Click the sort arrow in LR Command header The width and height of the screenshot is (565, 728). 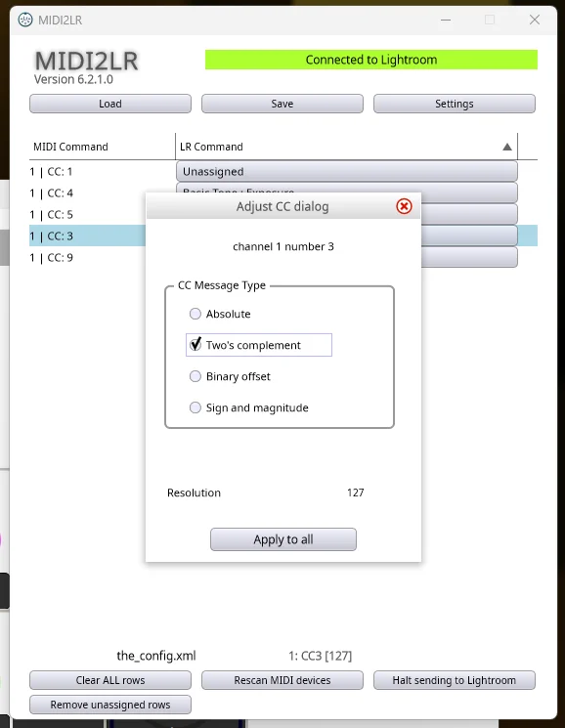507,147
